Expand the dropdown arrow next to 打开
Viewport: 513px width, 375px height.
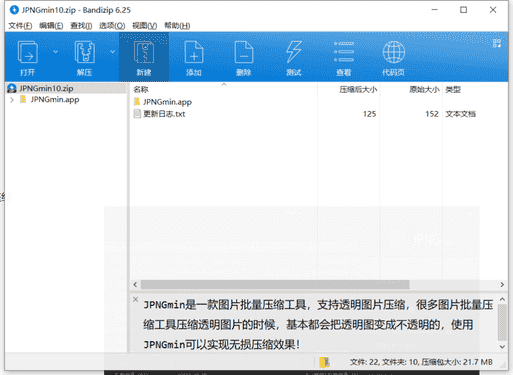pyautogui.click(x=55, y=52)
